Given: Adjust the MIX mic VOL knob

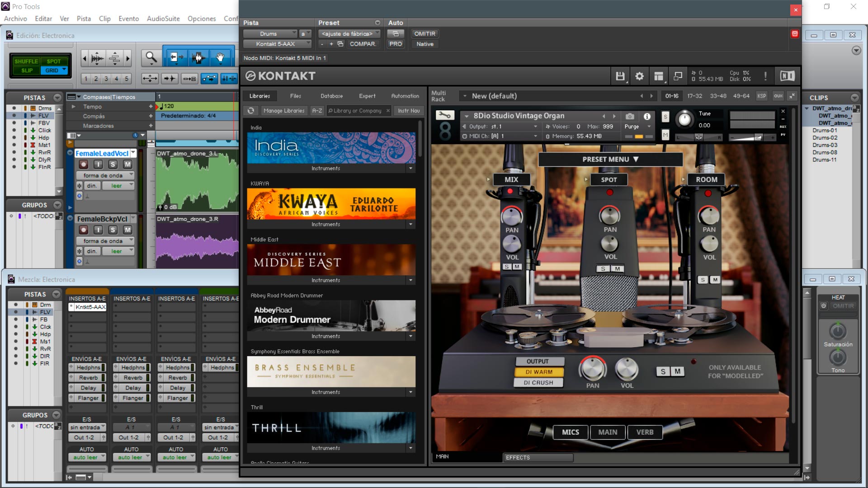Looking at the screenshot, I should pos(512,244).
